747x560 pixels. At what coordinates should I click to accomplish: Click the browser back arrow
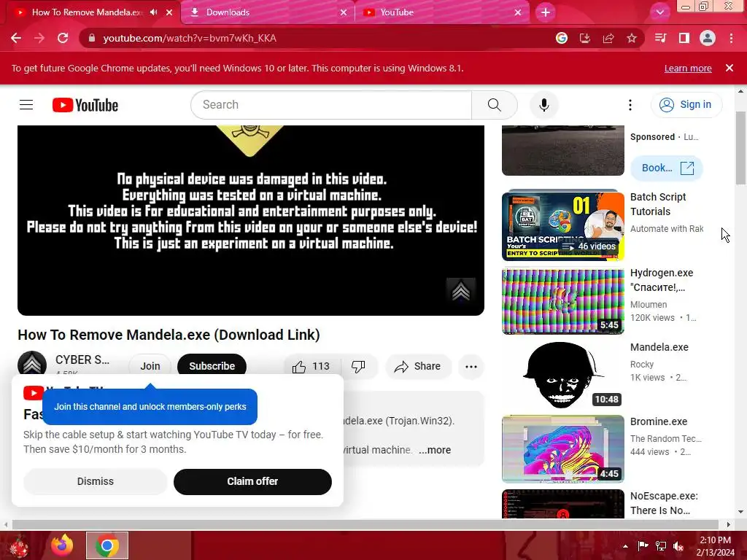(16, 38)
